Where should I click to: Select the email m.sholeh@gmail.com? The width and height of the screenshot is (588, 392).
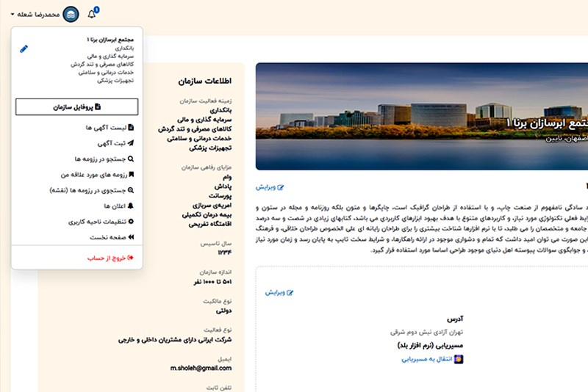click(201, 368)
